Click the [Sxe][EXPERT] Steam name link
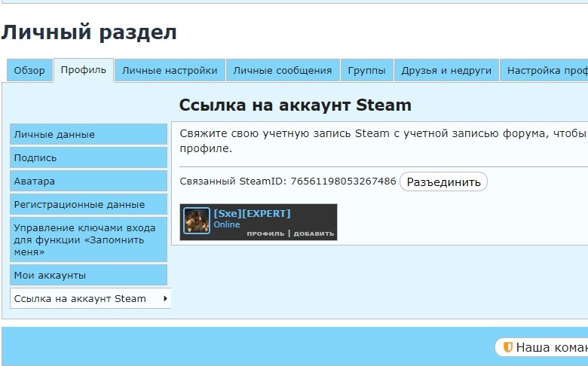The height and width of the screenshot is (366, 588). (252, 213)
